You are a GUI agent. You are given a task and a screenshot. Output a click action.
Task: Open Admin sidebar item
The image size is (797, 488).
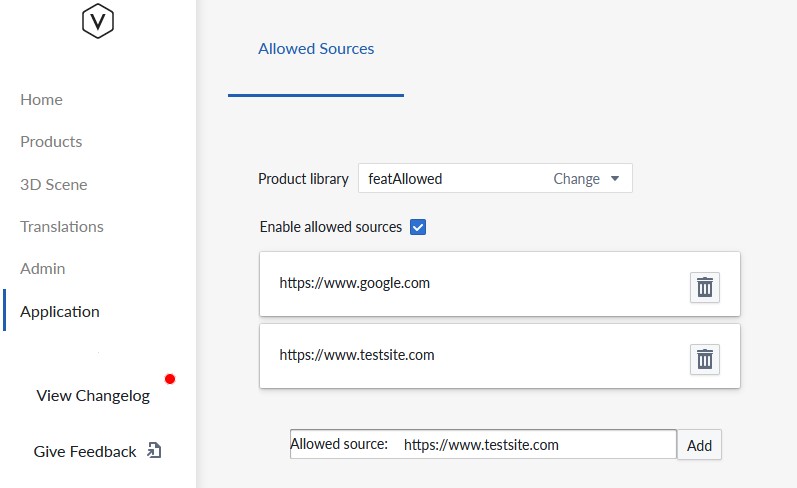click(43, 268)
